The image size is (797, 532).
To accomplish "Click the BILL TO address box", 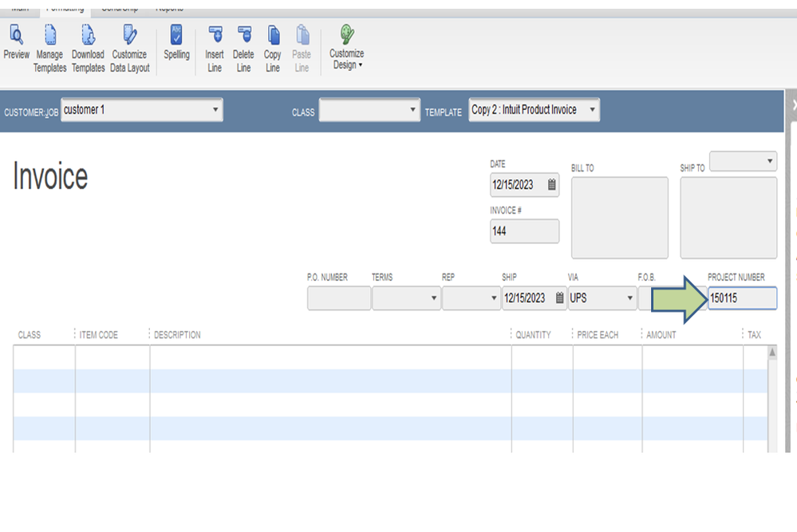I will 620,218.
